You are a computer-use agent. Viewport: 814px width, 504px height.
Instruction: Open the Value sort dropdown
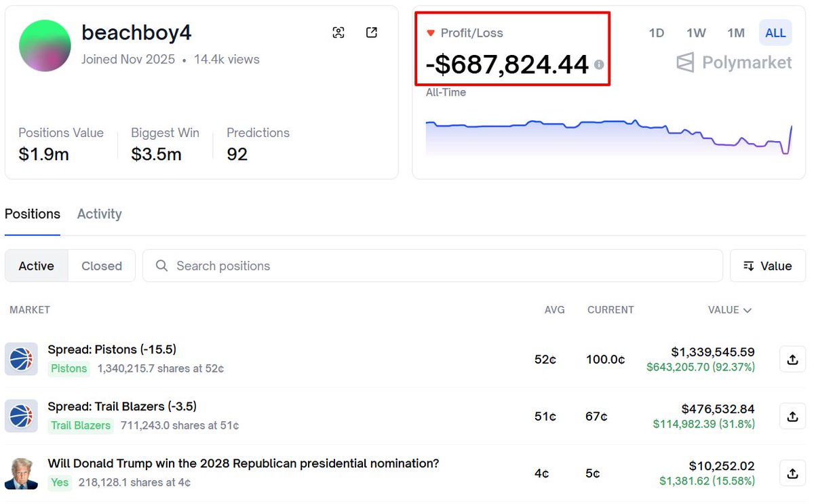768,266
